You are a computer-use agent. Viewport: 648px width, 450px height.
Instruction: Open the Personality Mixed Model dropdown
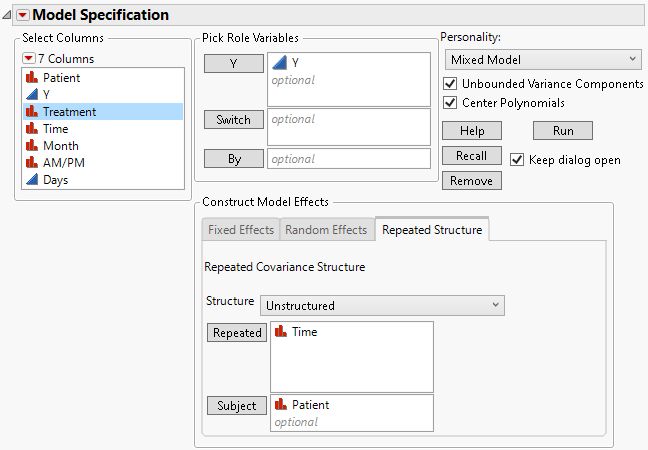[x=541, y=60]
